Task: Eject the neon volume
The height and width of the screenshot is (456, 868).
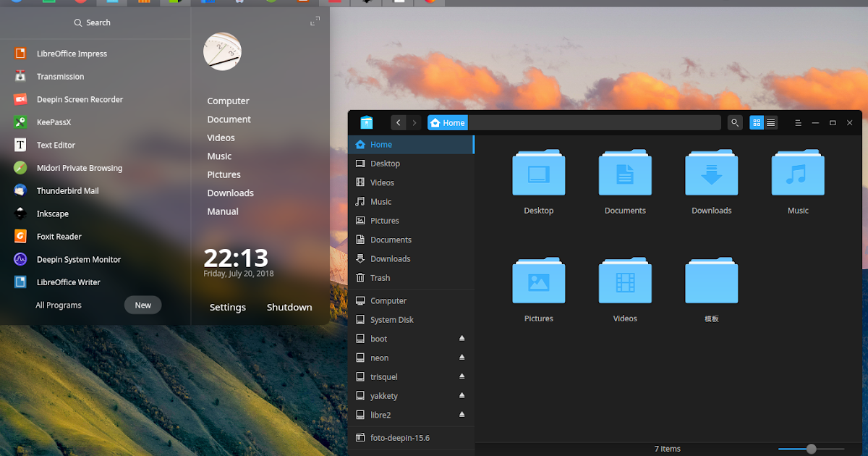Action: [x=462, y=358]
